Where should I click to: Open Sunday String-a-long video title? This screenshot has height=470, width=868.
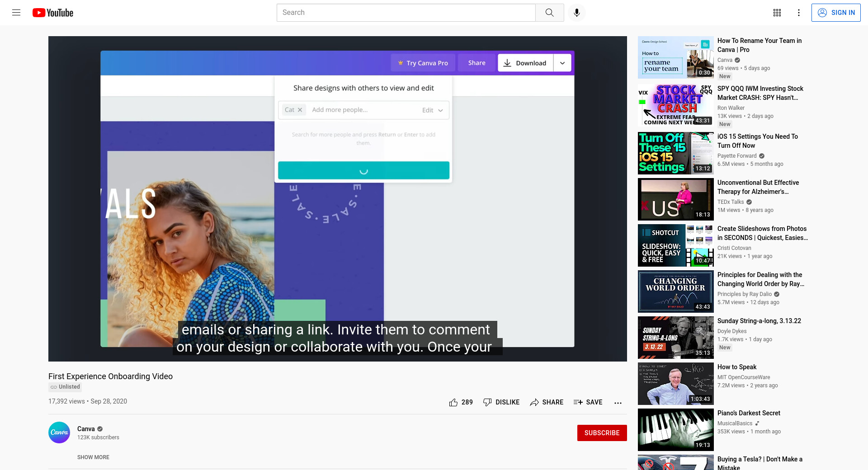tap(759, 321)
